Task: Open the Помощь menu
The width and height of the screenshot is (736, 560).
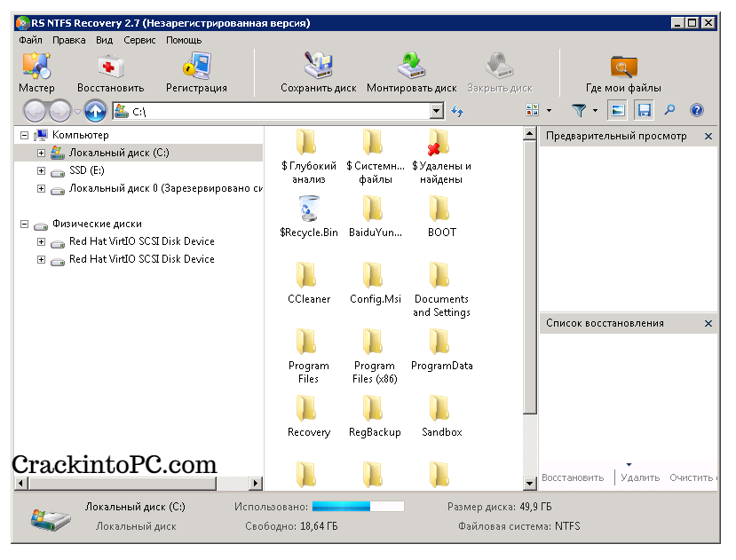Action: (x=184, y=40)
